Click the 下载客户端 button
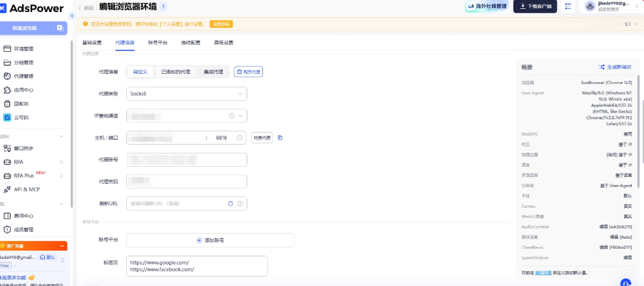This screenshot has width=644, height=286. point(535,6)
